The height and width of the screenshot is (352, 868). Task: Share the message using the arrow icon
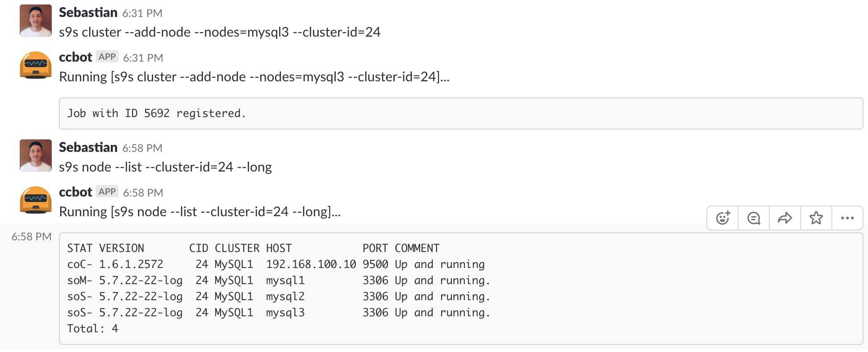click(x=785, y=218)
